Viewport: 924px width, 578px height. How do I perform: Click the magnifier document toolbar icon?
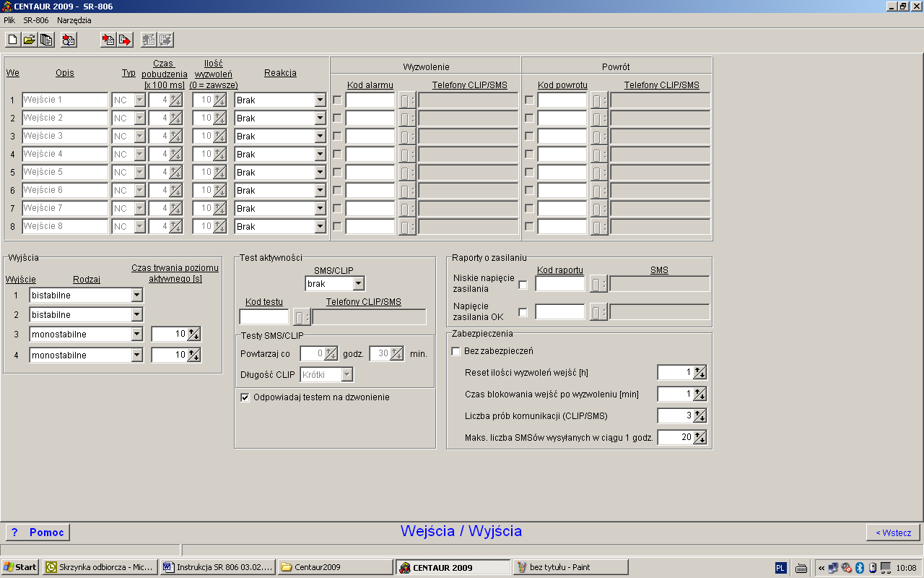(x=69, y=40)
